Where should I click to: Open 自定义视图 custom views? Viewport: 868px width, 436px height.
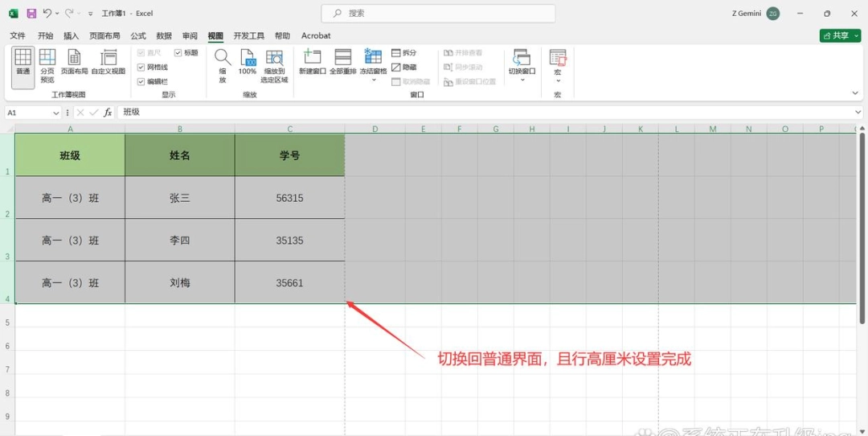108,62
